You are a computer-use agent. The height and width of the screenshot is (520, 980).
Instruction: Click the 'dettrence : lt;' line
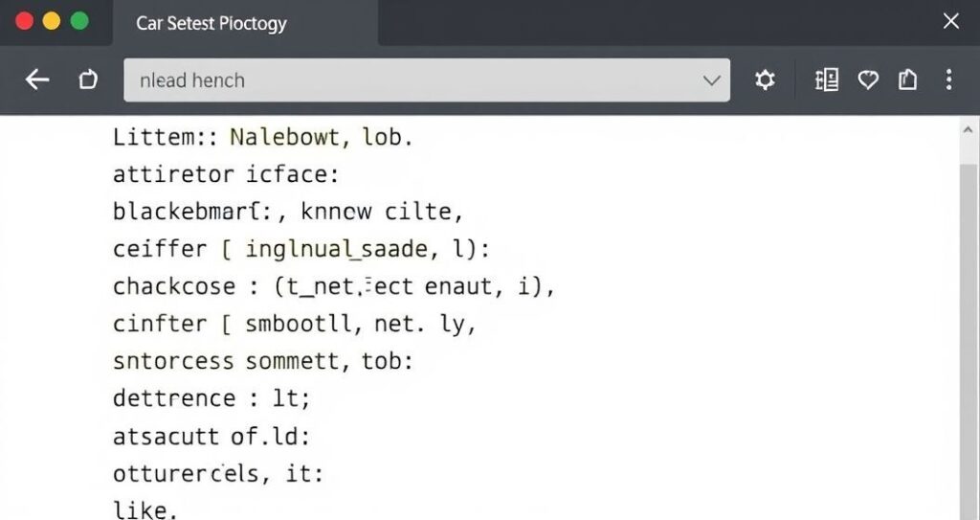coord(212,398)
